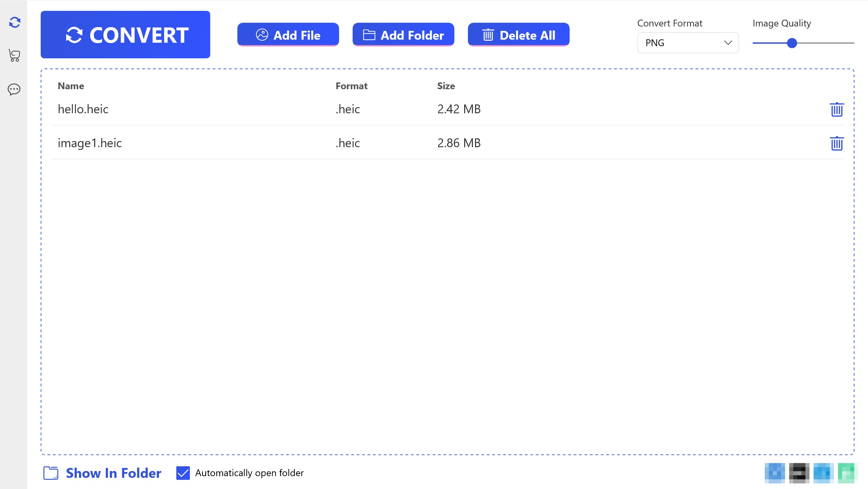
Task: Click the leftmost blue pixelated app icon
Action: (x=775, y=473)
